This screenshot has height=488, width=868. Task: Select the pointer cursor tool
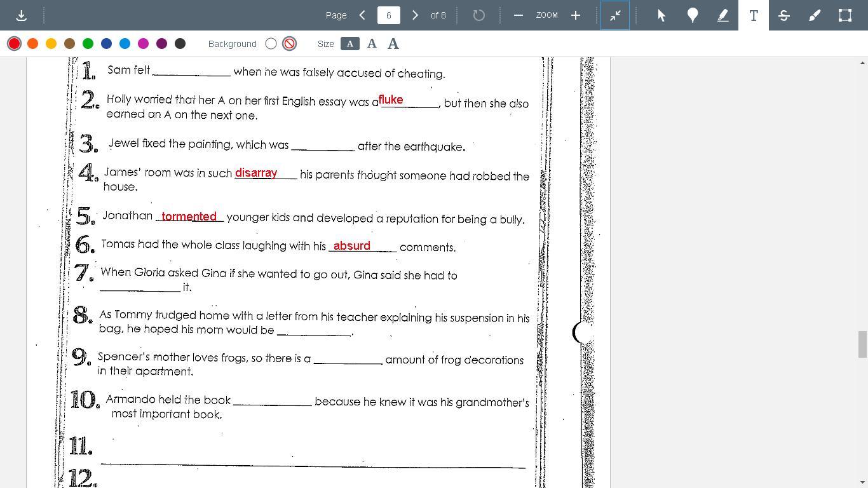tap(661, 15)
